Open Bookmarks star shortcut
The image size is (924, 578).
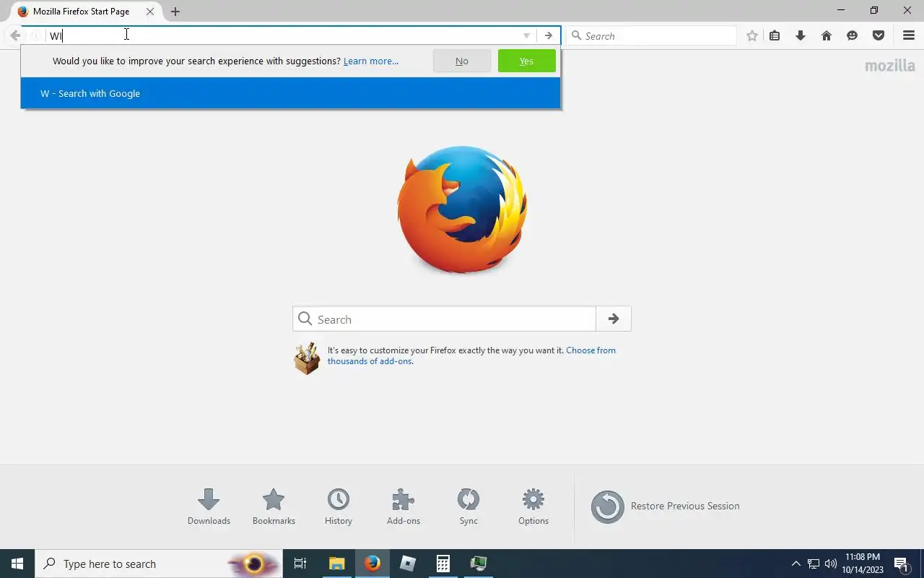pos(274,506)
